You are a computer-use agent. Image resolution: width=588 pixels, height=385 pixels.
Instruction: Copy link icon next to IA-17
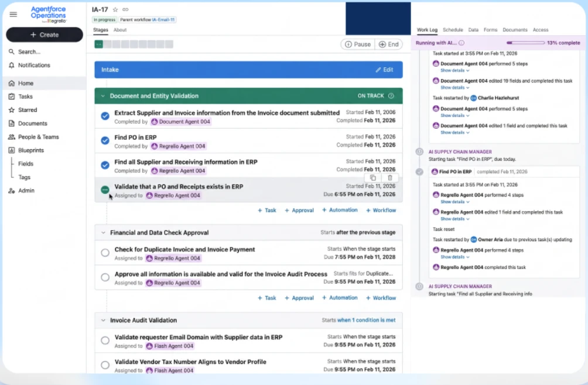point(125,10)
